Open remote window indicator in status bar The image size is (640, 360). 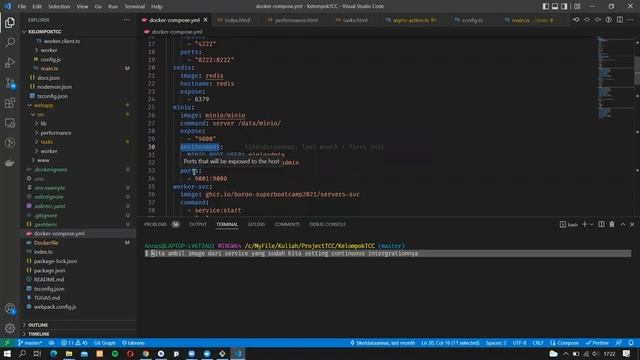click(x=7, y=343)
